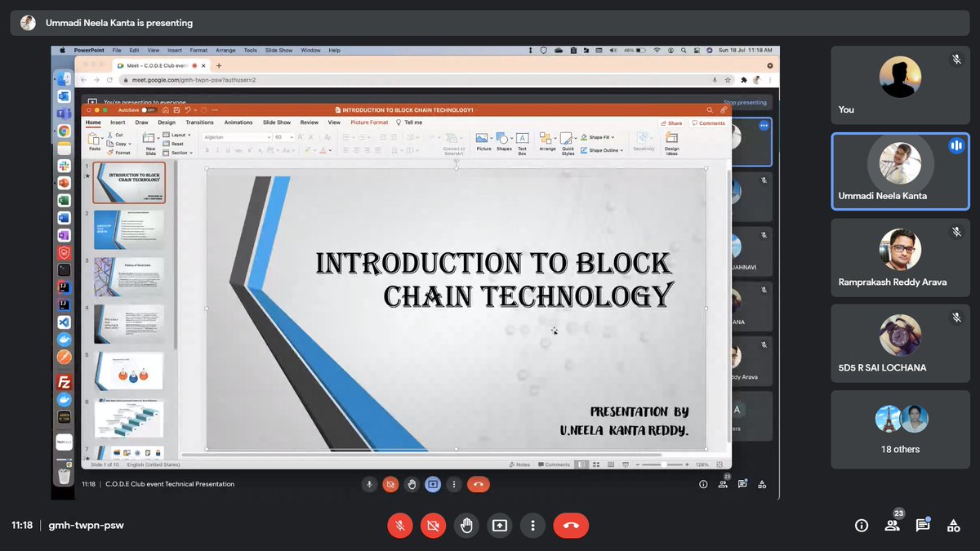Screen dimensions: 980x551
Task: Click the Tell me search box
Action: coord(409,122)
